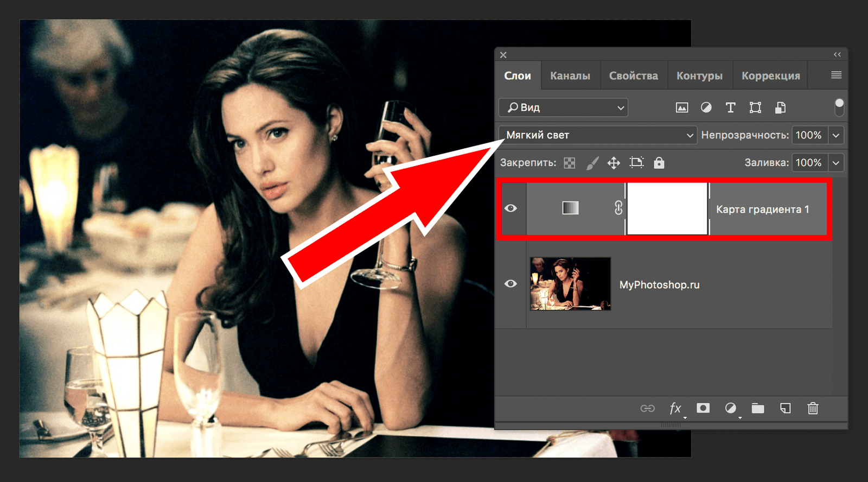Switch to the Каналы tab

(570, 76)
